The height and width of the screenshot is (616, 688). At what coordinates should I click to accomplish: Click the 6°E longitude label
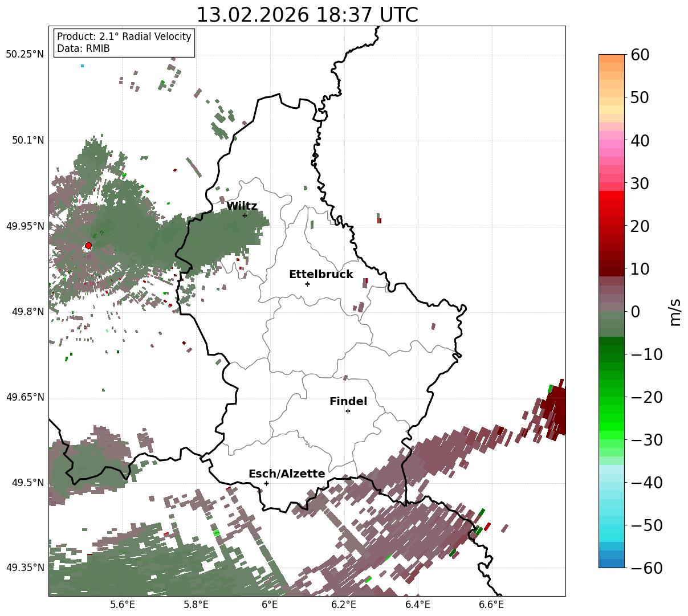[270, 605]
